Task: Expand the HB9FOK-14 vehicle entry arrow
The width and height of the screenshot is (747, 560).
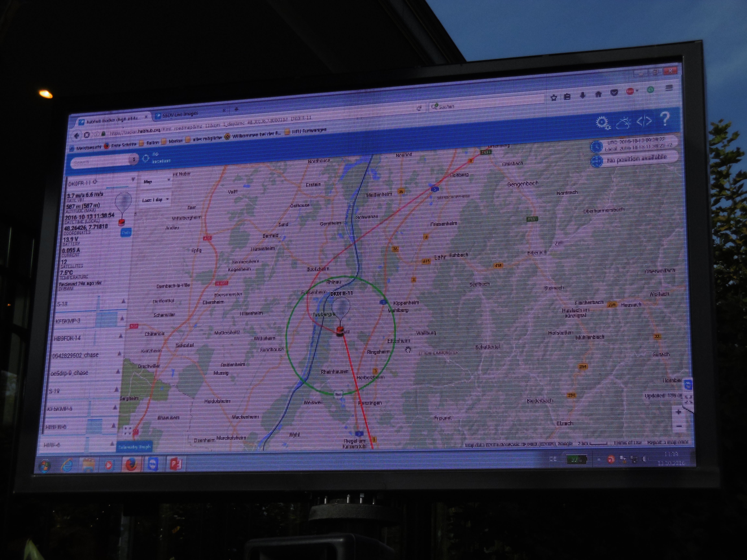Action: point(121,336)
